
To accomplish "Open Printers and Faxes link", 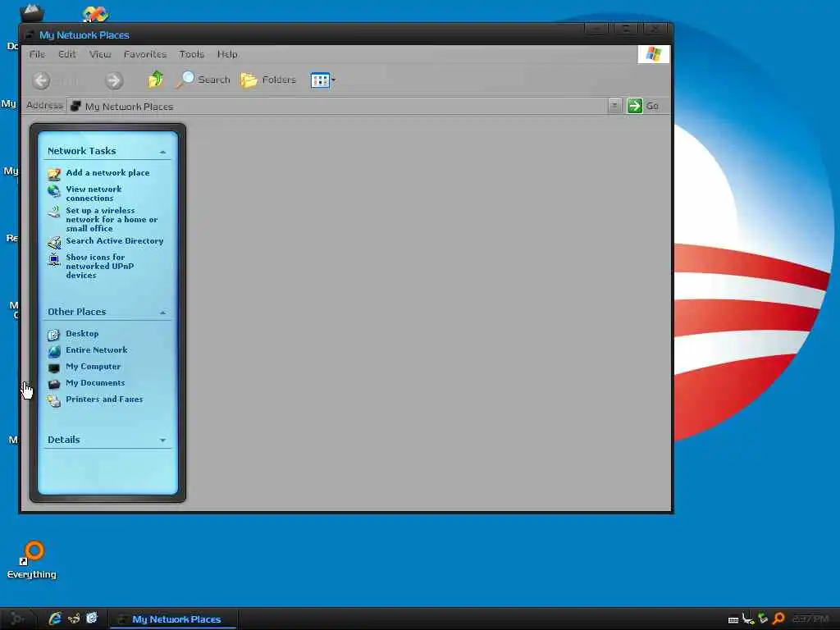I will point(104,399).
